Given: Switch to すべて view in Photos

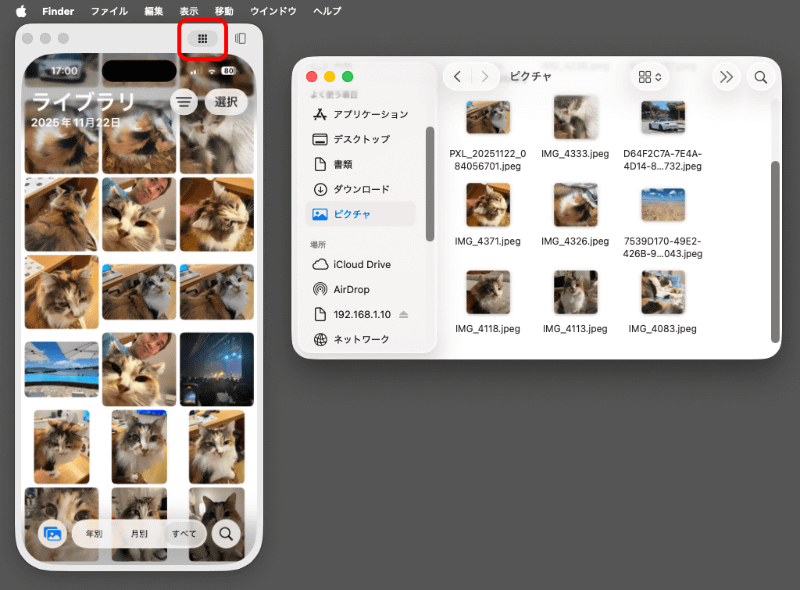Looking at the screenshot, I should click(184, 534).
